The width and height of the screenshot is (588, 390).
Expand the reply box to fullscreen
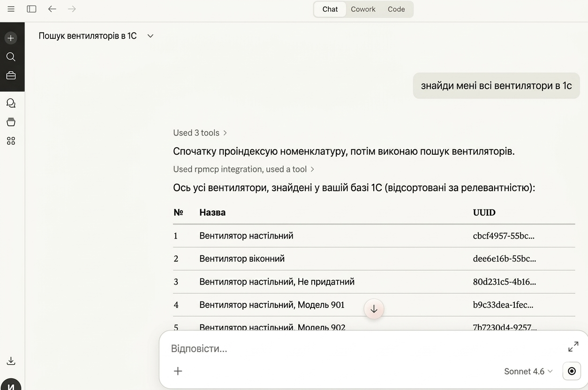click(573, 347)
